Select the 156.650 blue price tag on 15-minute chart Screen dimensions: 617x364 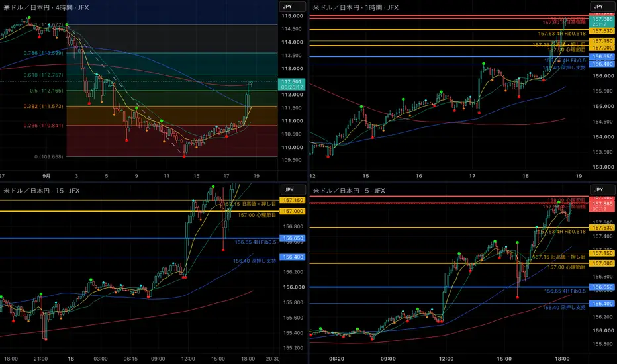[293, 238]
